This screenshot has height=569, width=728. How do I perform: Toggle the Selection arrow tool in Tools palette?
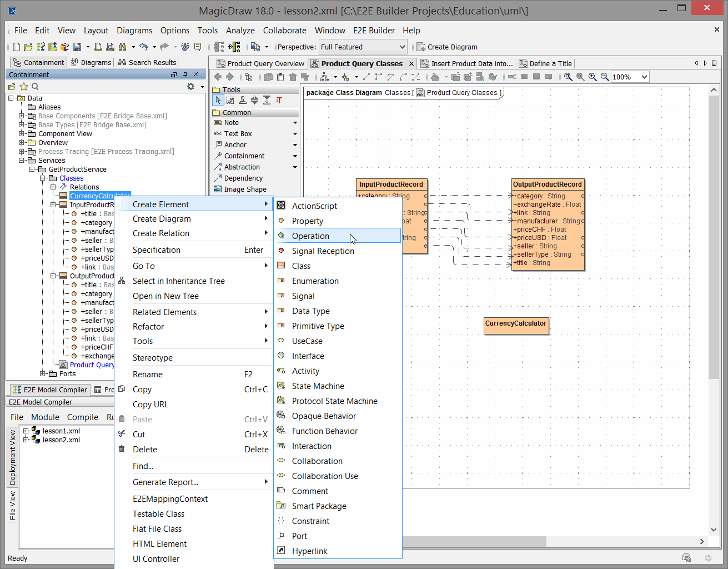[x=218, y=101]
